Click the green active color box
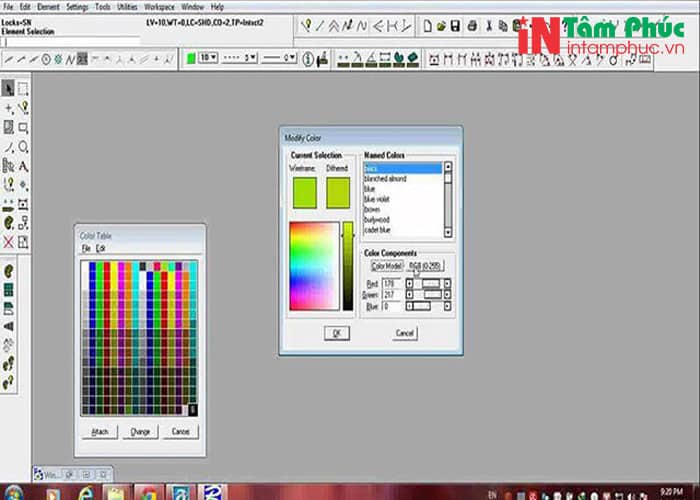The width and height of the screenshot is (700, 500). click(190, 59)
